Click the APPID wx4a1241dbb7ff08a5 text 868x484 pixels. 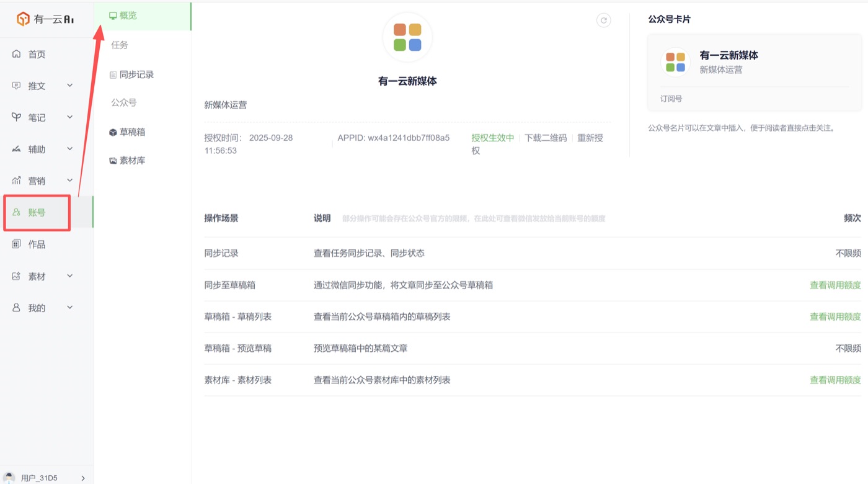pyautogui.click(x=394, y=138)
